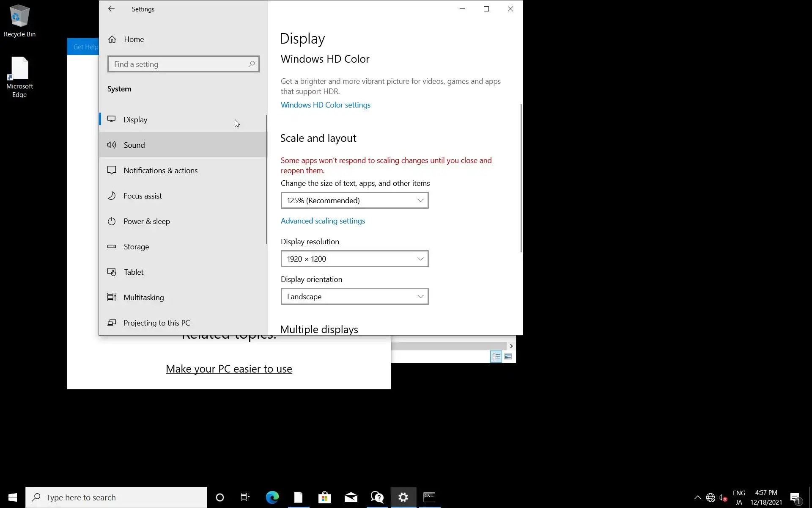
Task: Click the back arrow in Settings
Action: coord(111,9)
